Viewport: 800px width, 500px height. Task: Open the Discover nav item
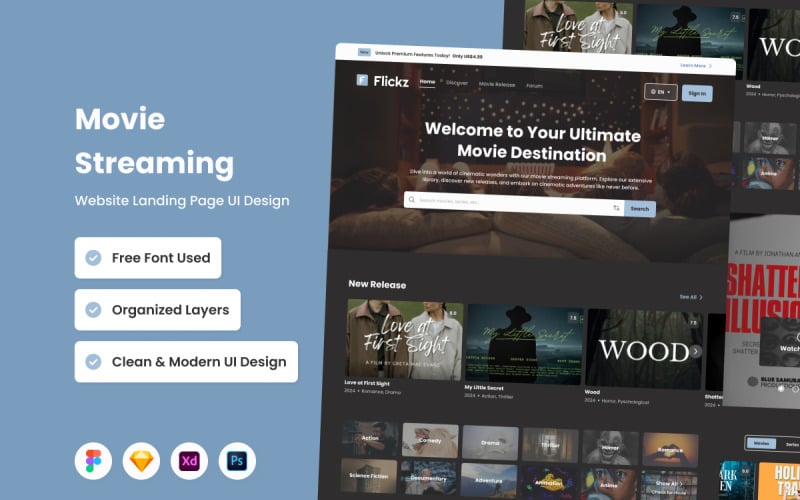coord(457,83)
